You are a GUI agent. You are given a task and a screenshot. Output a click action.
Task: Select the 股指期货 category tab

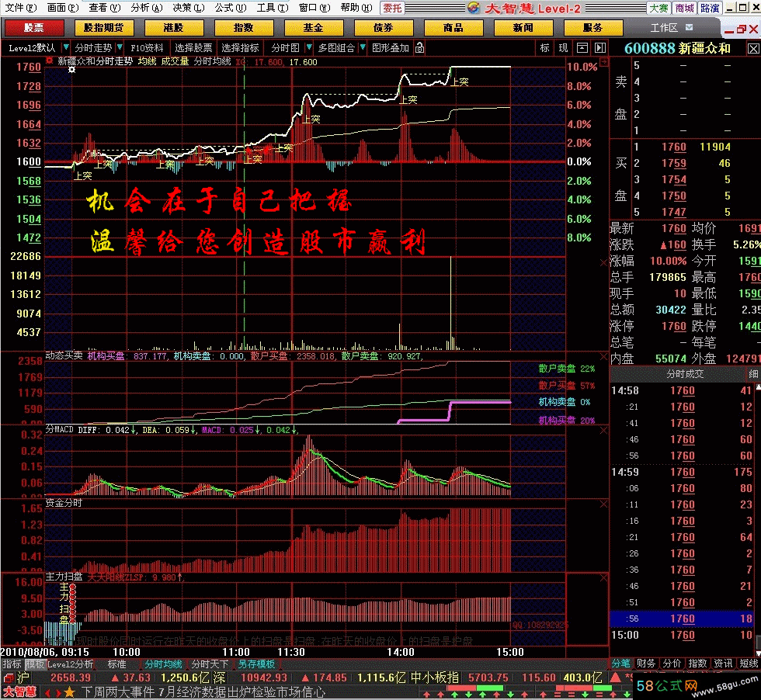103,28
